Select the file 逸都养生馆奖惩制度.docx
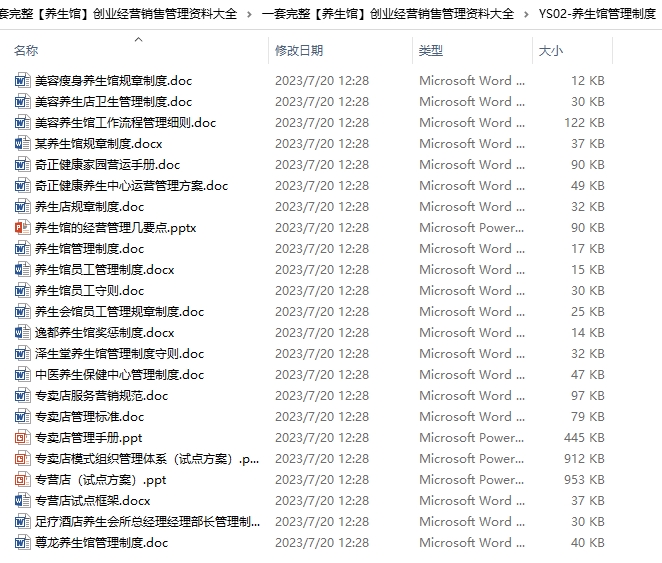This screenshot has width=662, height=563. click(x=104, y=332)
